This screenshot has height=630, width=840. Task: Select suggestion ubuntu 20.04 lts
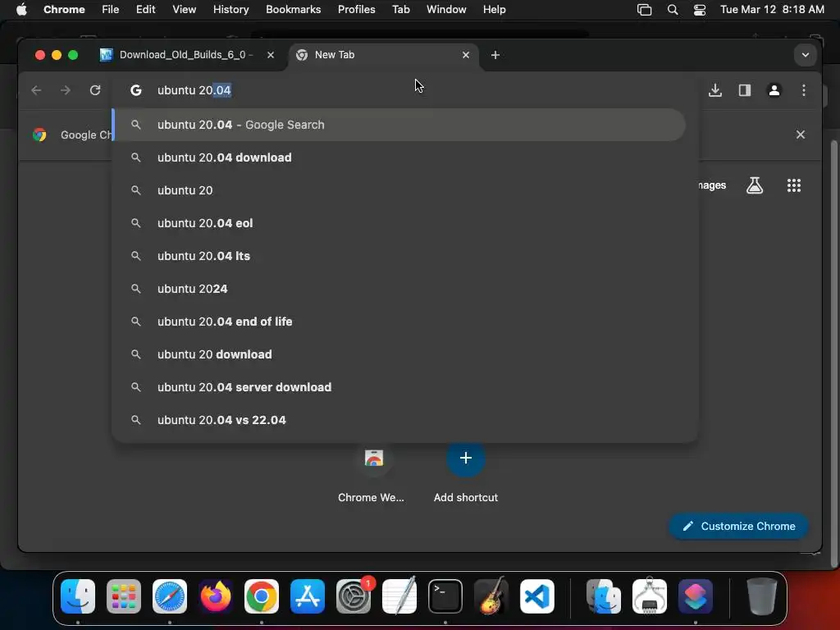coord(399,256)
